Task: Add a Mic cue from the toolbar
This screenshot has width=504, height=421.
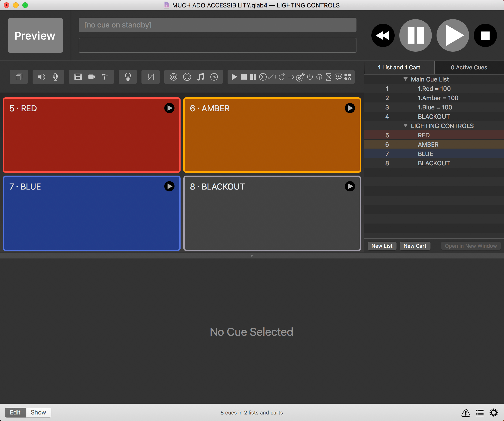Action: [55, 77]
